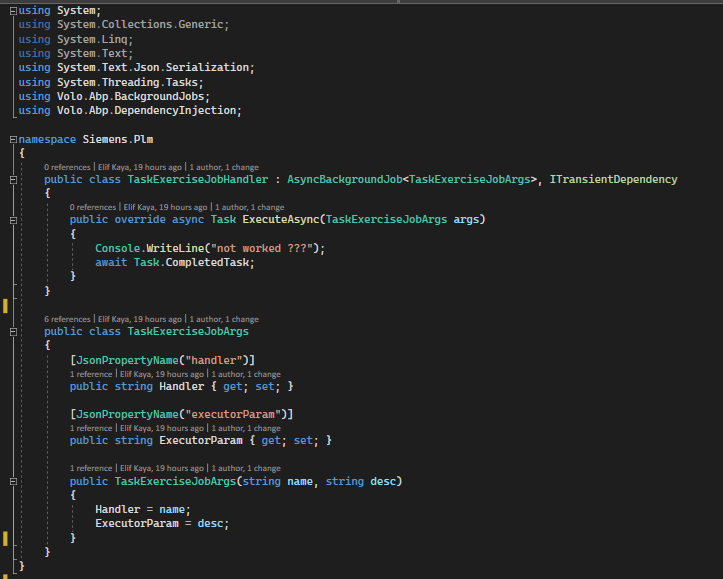Open '0 references' CodeLens above TaskExerciseJobHandler class
723x579 pixels.
click(67, 166)
